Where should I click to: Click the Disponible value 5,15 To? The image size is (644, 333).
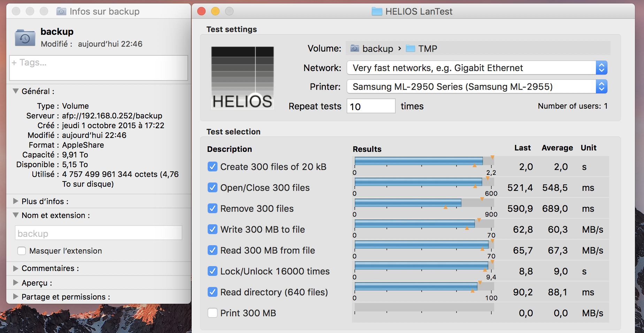pos(75,164)
